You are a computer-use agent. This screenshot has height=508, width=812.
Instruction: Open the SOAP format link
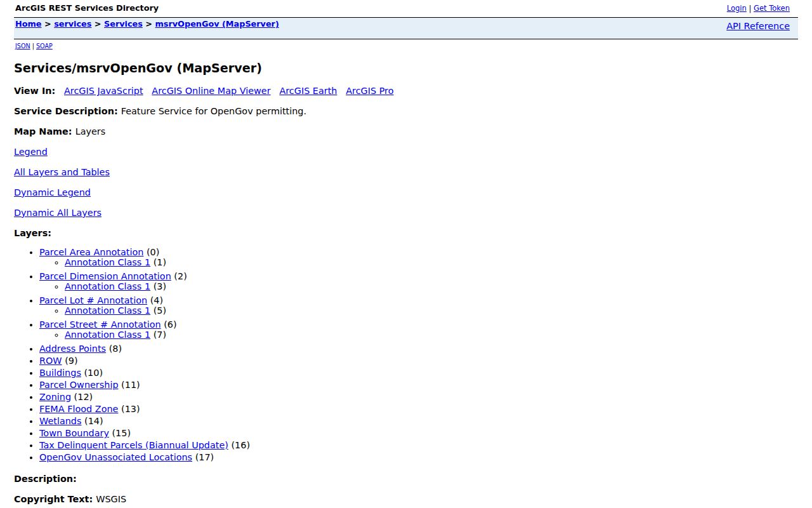(44, 46)
